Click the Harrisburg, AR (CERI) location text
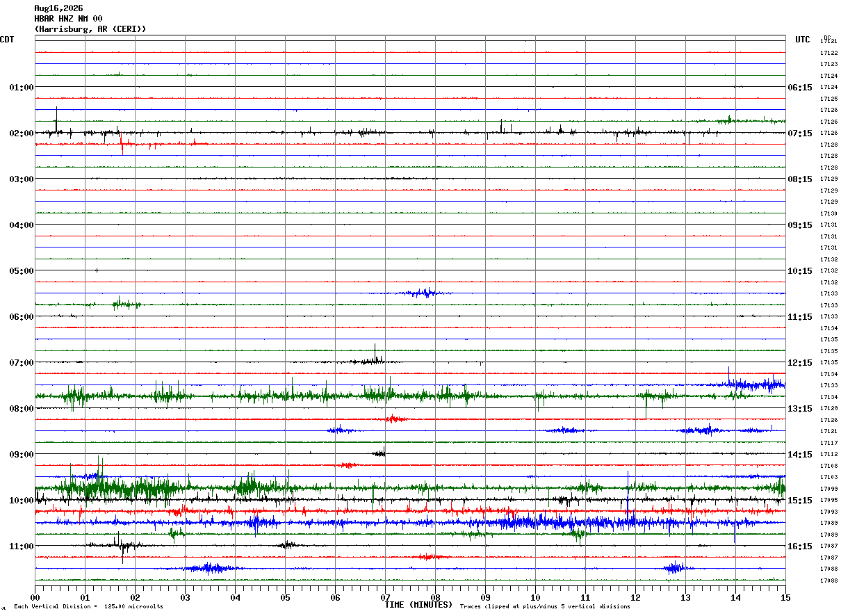The image size is (841, 616). click(x=90, y=29)
